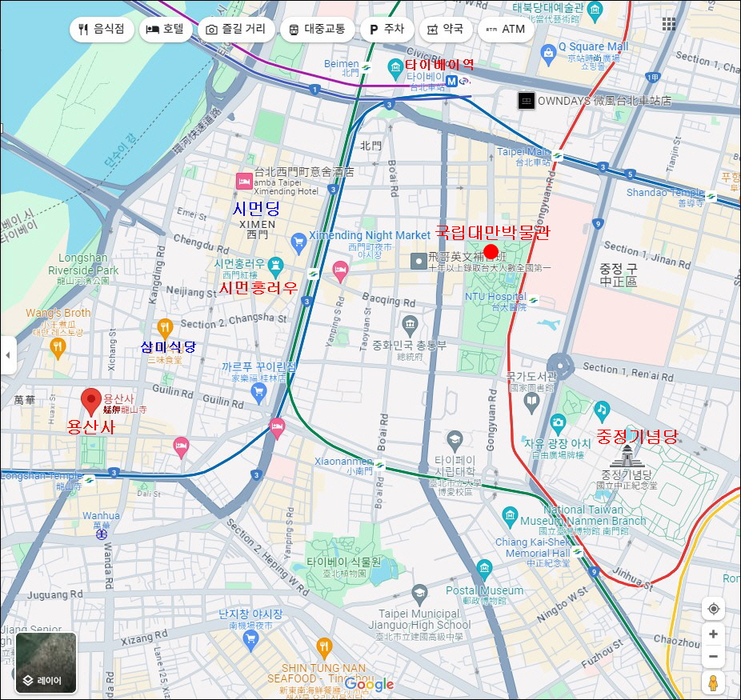Select the Wanhua railway station label

pos(101,520)
